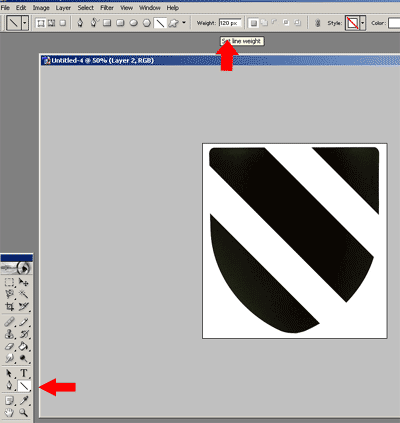Select the Brush tool in the toolbox
Viewport: 400px width, 423px height.
(x=23, y=322)
